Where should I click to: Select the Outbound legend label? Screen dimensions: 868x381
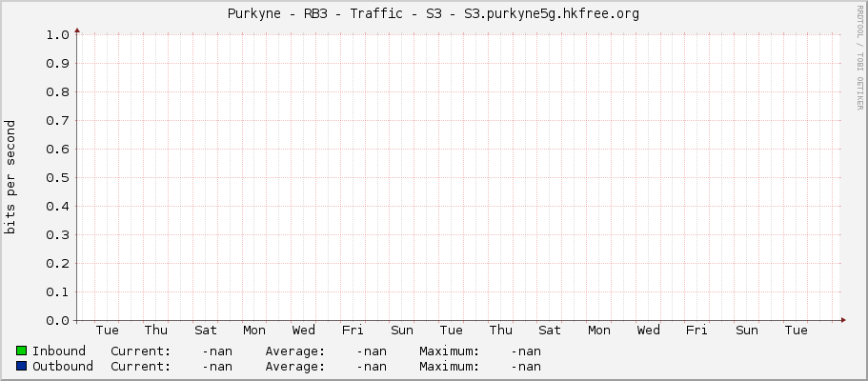tap(63, 366)
